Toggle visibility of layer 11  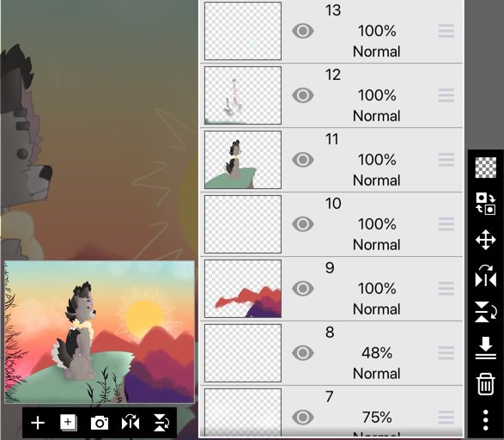click(303, 160)
